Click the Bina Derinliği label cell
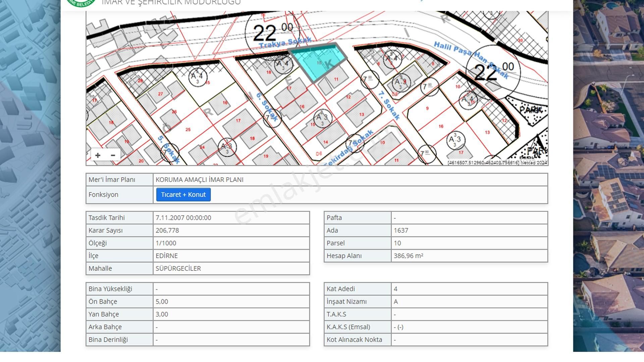644x362 pixels. click(x=120, y=340)
